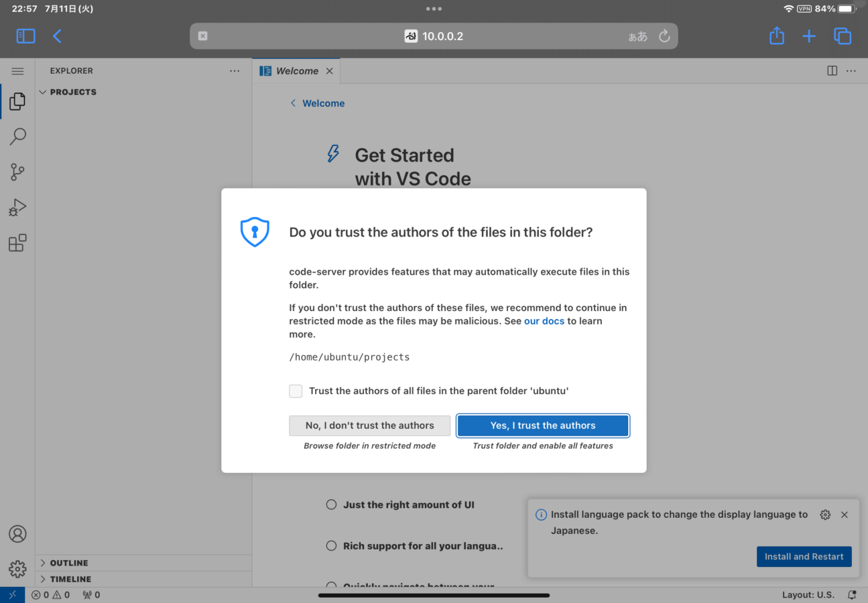
Task: Click 'Get Started with VS Code' heading
Action: (413, 167)
